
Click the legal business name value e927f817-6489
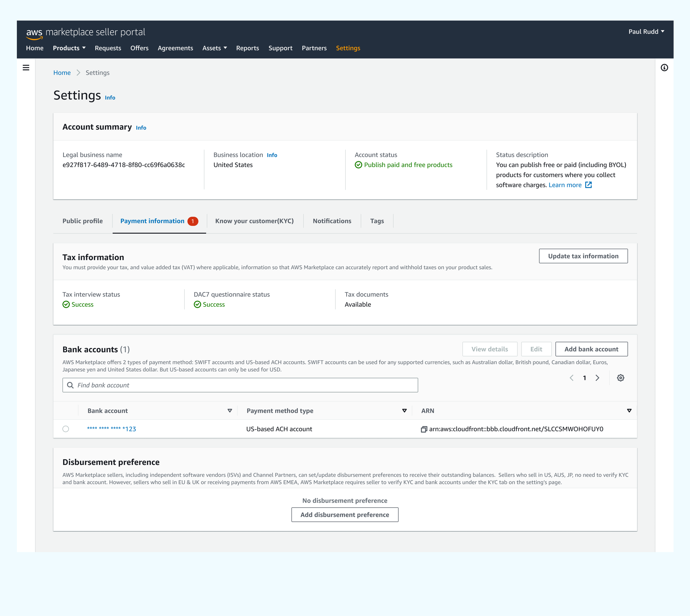pyautogui.click(x=124, y=165)
